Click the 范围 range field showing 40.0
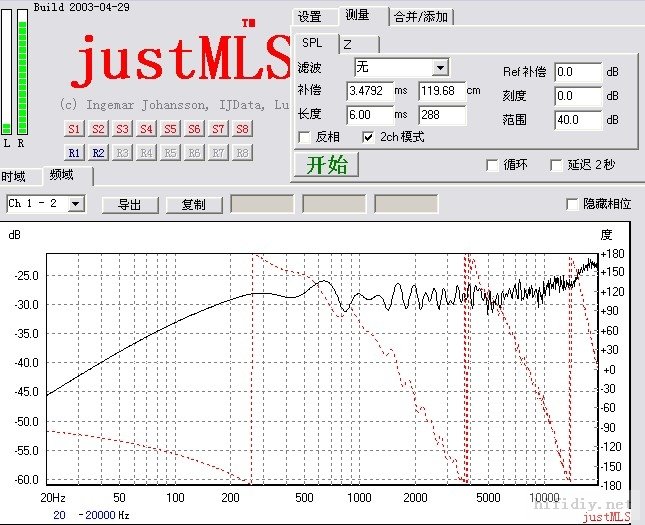This screenshot has height=525, width=645. point(578,120)
